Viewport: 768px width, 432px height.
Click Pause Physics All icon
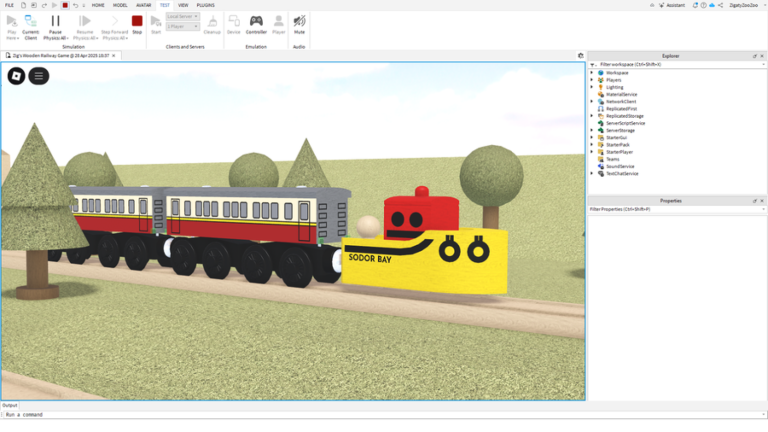tap(55, 21)
